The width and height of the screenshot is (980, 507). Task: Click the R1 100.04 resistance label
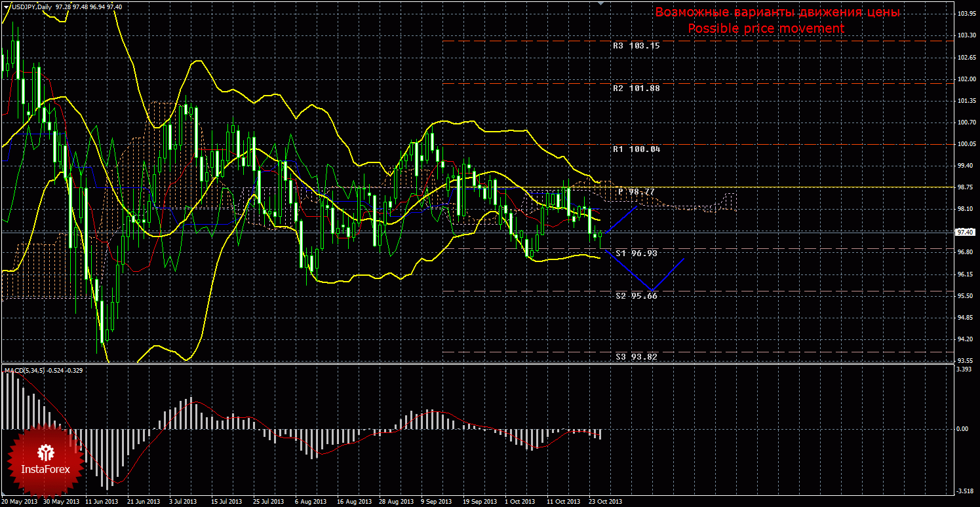click(636, 149)
